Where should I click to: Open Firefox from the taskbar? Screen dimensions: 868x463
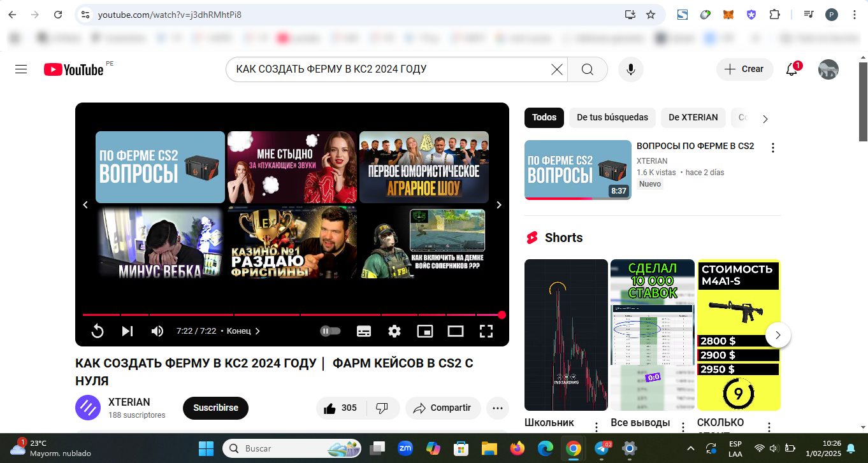[517, 448]
